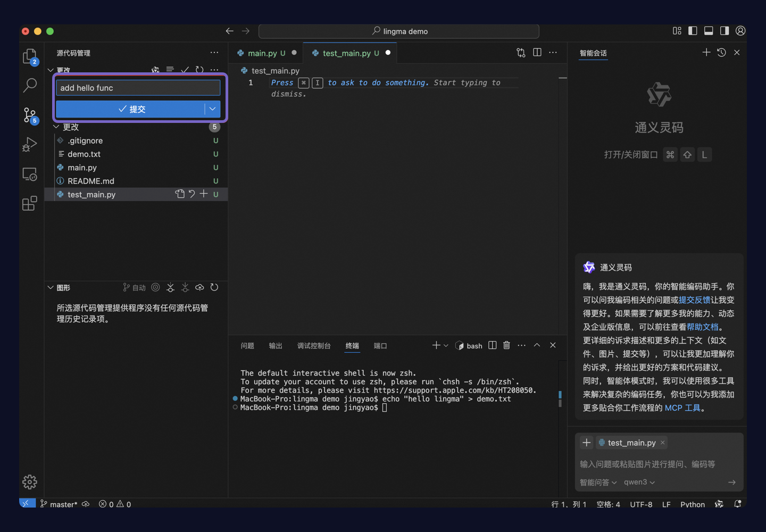
Task: Refresh the source control changes
Action: point(199,70)
